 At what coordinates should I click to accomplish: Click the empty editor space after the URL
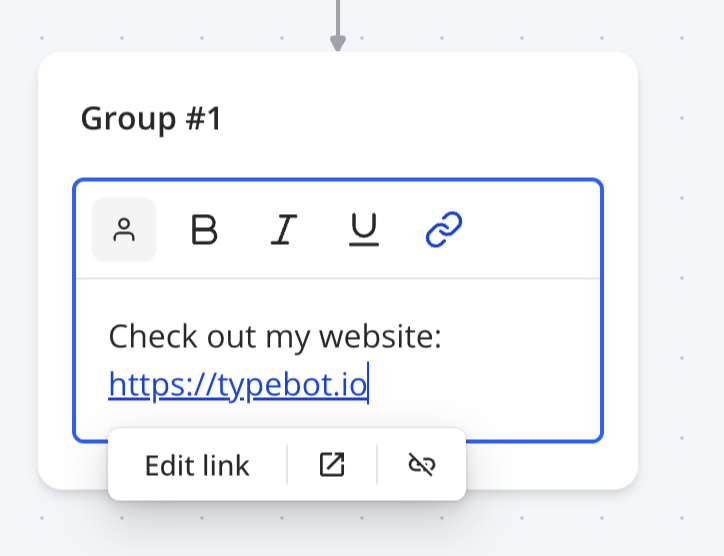tap(480, 385)
